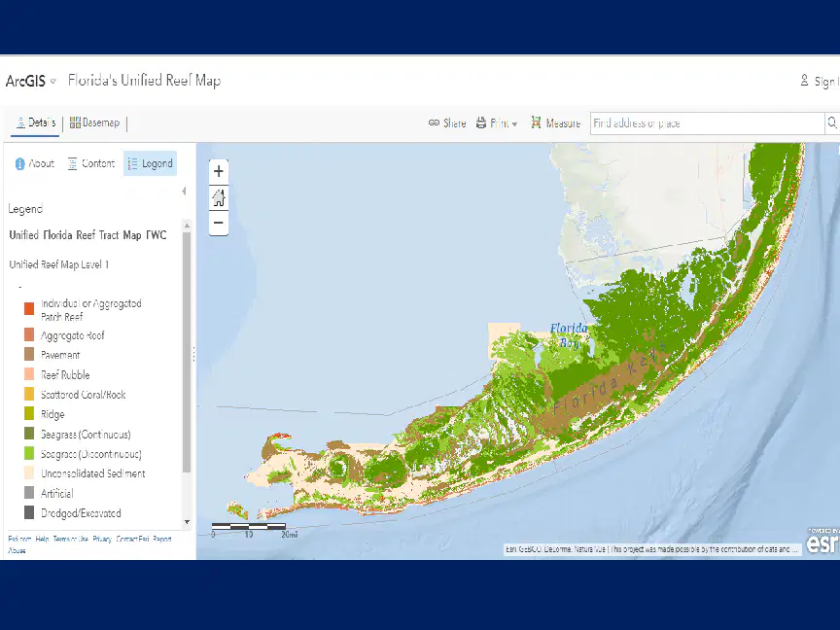The width and height of the screenshot is (840, 630).
Task: Click the Find address or place field
Action: pyautogui.click(x=707, y=123)
